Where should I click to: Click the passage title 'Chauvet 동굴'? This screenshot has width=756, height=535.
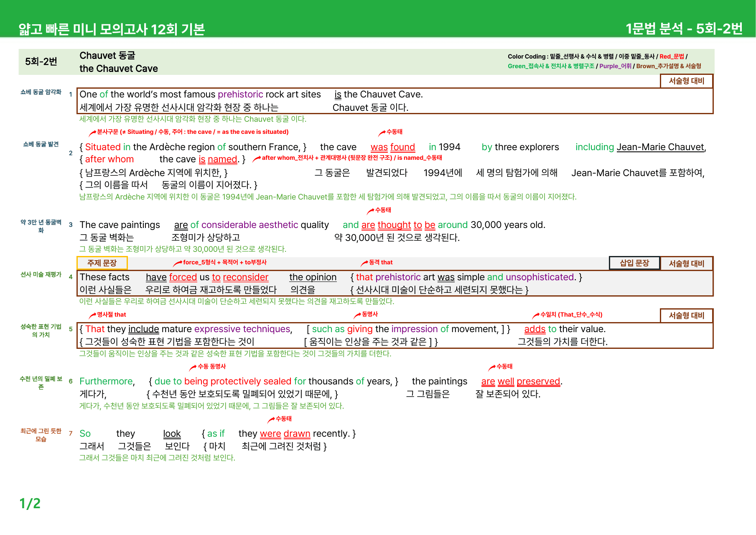pos(107,56)
